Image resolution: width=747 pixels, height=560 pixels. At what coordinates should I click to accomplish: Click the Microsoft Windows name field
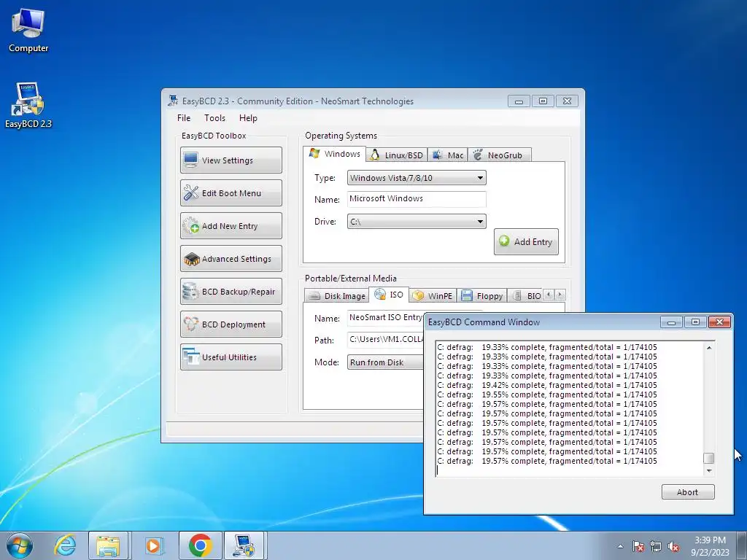pyautogui.click(x=417, y=199)
